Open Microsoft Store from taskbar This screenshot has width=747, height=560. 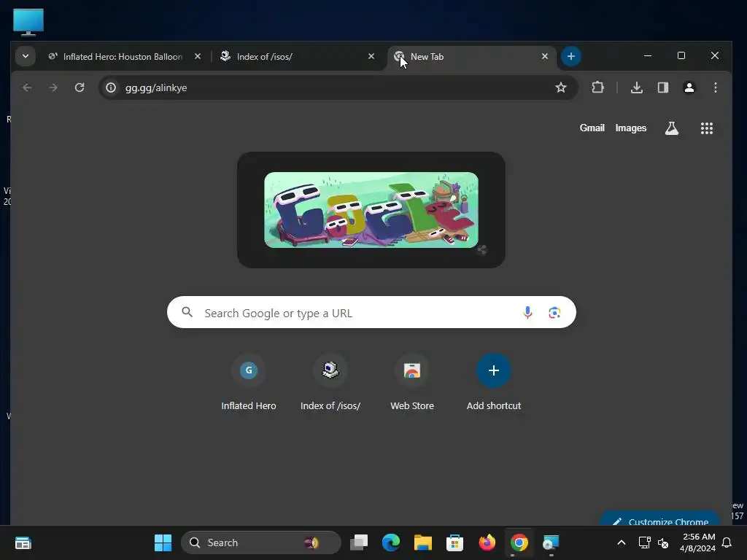pos(454,542)
